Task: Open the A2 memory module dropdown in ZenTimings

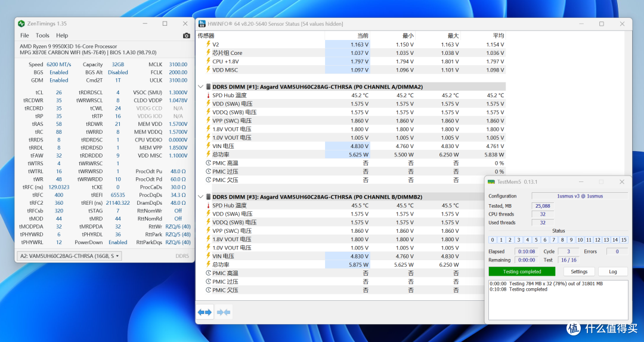Action: click(x=69, y=256)
